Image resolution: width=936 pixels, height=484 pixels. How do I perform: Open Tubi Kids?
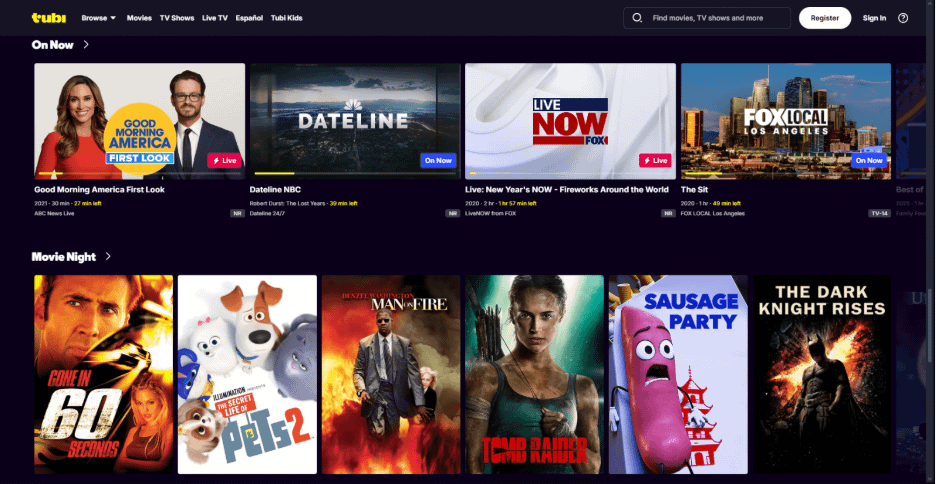[287, 18]
